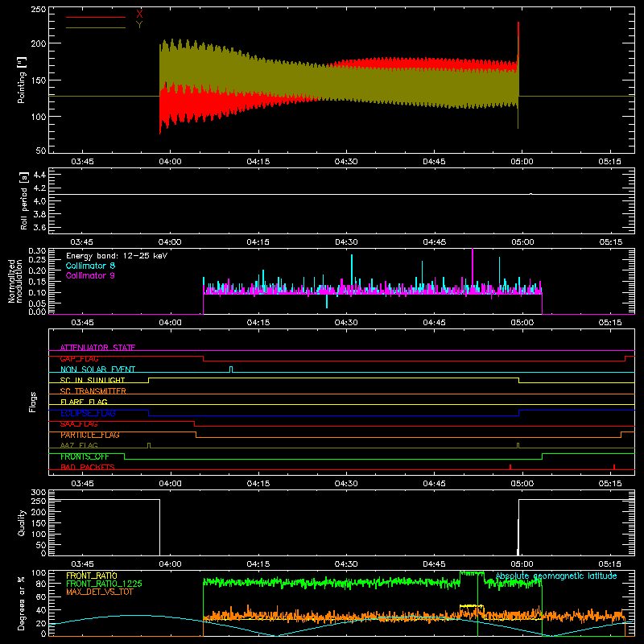
Task: Click the GAP_FLAG step-down edge
Action: [204, 358]
